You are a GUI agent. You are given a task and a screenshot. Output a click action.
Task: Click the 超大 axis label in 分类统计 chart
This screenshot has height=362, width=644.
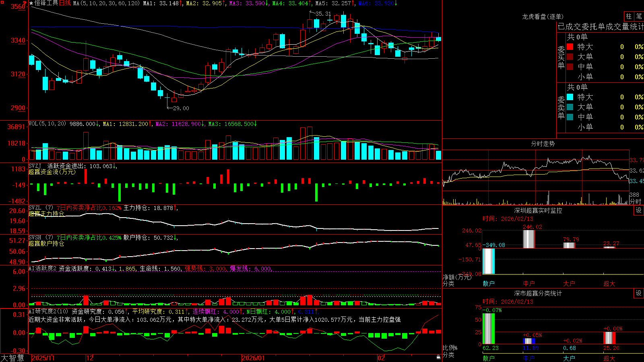pos(609,358)
